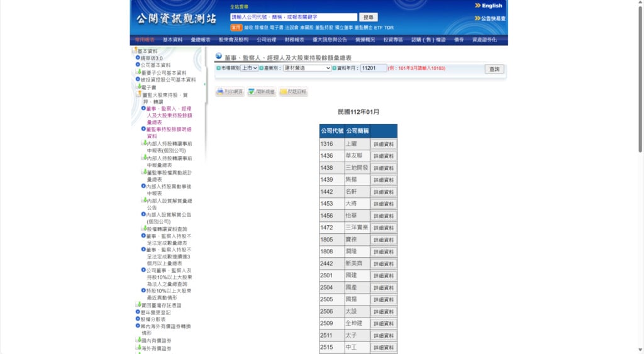Click the 法說會 quick link
The width and height of the screenshot is (644, 354).
(292, 28)
